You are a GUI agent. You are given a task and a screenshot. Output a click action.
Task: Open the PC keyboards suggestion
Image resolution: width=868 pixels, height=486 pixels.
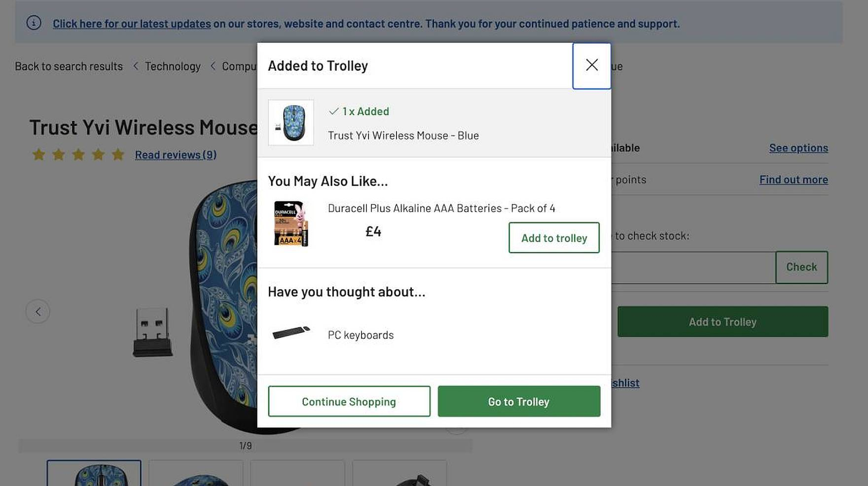click(361, 335)
